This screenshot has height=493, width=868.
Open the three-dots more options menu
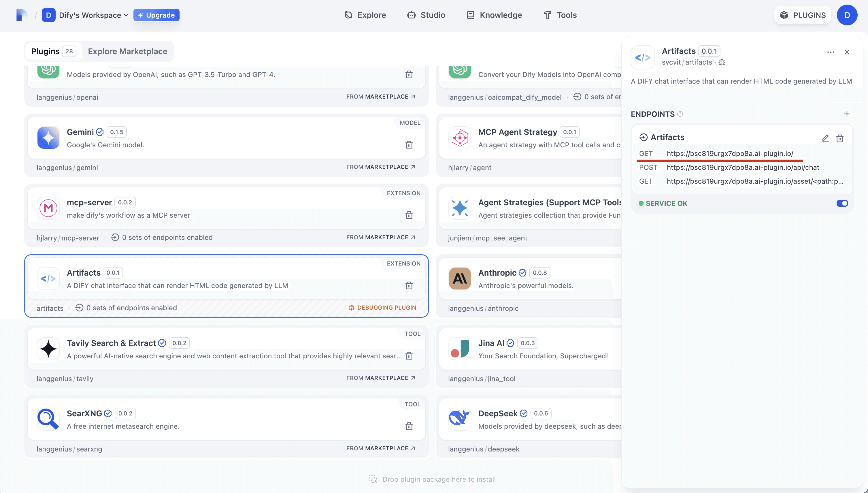tap(831, 52)
